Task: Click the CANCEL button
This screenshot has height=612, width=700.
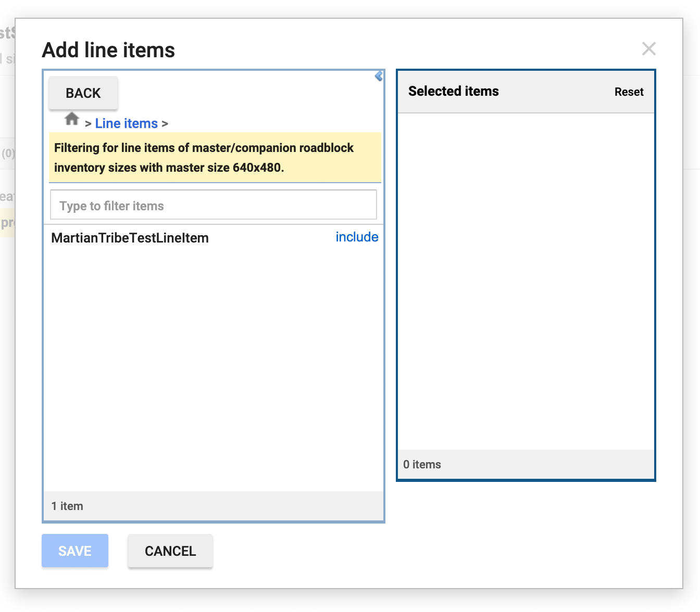Action: [170, 551]
